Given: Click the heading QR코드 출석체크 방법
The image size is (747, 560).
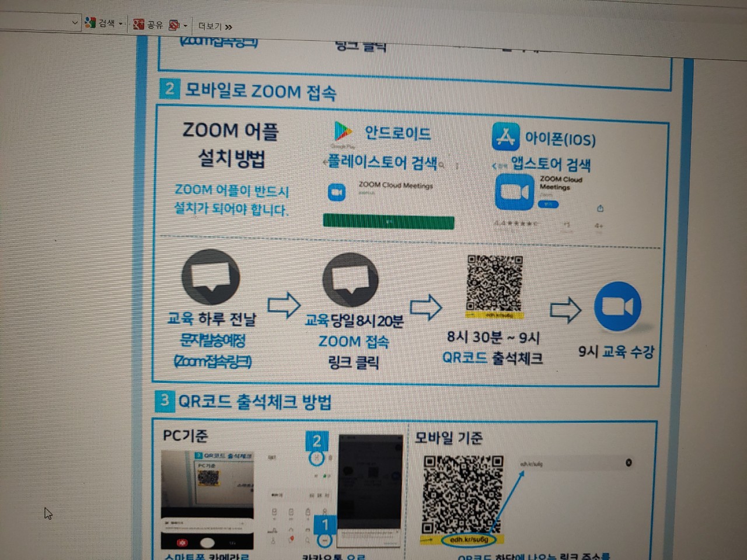Looking at the screenshot, I should [254, 401].
